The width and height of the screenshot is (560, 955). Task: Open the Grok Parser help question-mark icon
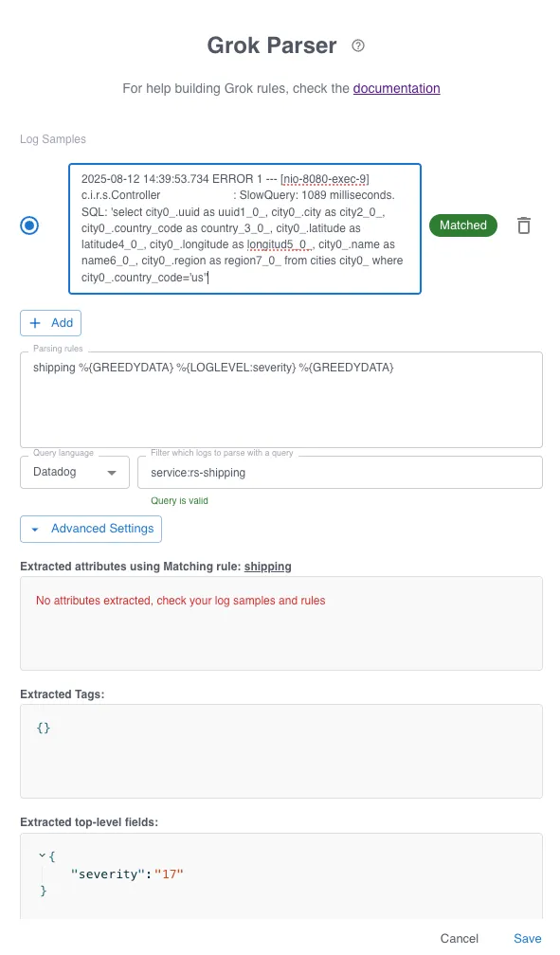[358, 45]
